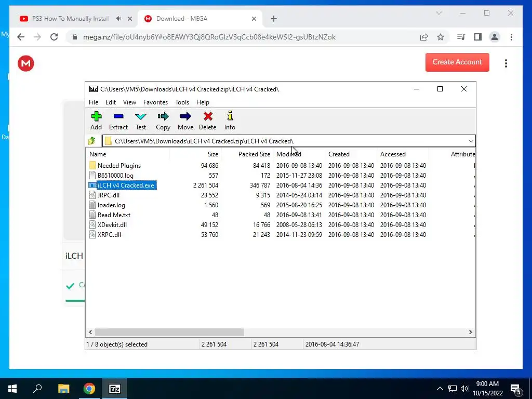Open MEGA page three-dot options menu
The width and height of the screenshot is (532, 399).
[x=506, y=63]
